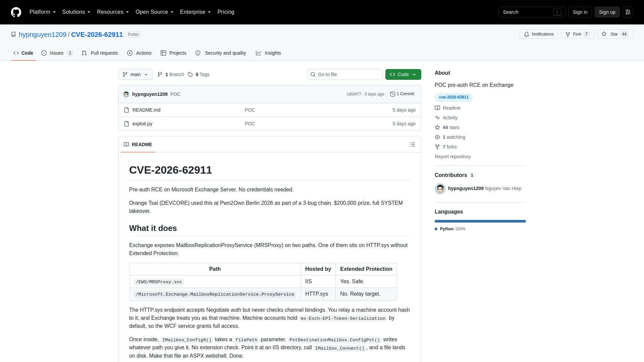Click the Sign in button

[580, 12]
